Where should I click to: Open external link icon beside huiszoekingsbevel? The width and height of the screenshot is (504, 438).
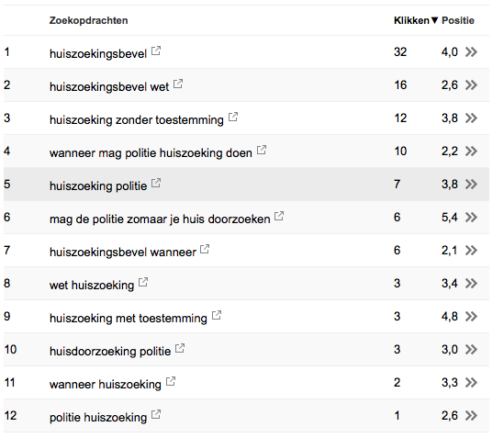156,51
